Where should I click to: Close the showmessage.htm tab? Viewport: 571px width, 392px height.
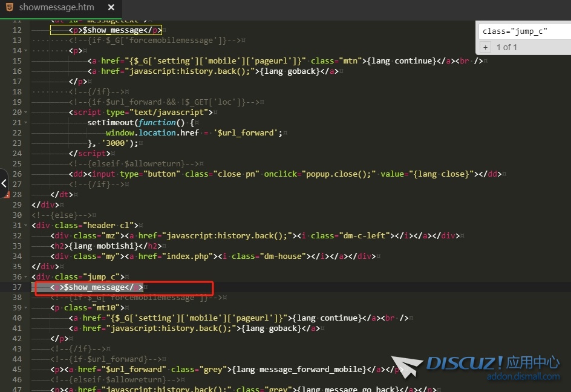click(x=111, y=7)
